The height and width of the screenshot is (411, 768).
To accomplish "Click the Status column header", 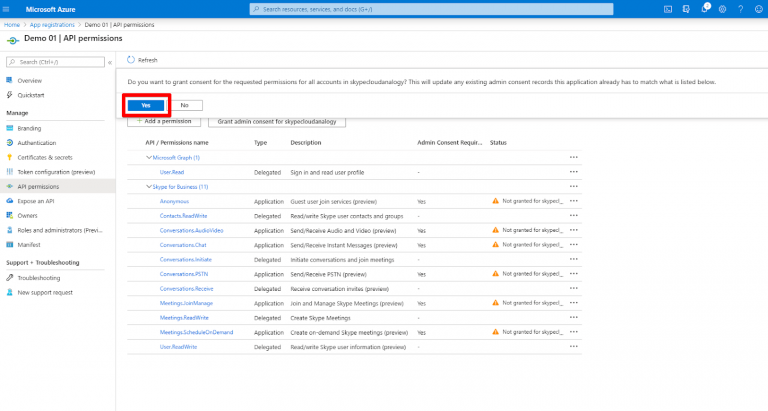I will tap(498, 143).
